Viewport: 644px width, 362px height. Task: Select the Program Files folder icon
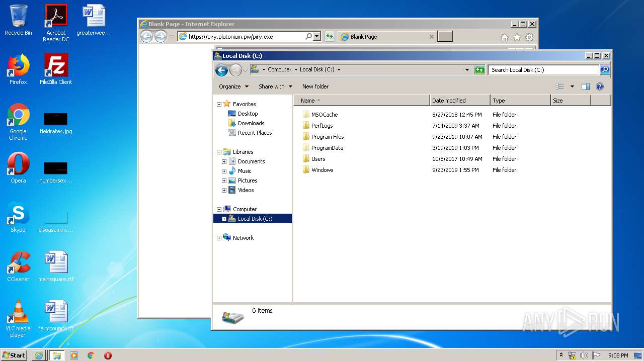[306, 137]
